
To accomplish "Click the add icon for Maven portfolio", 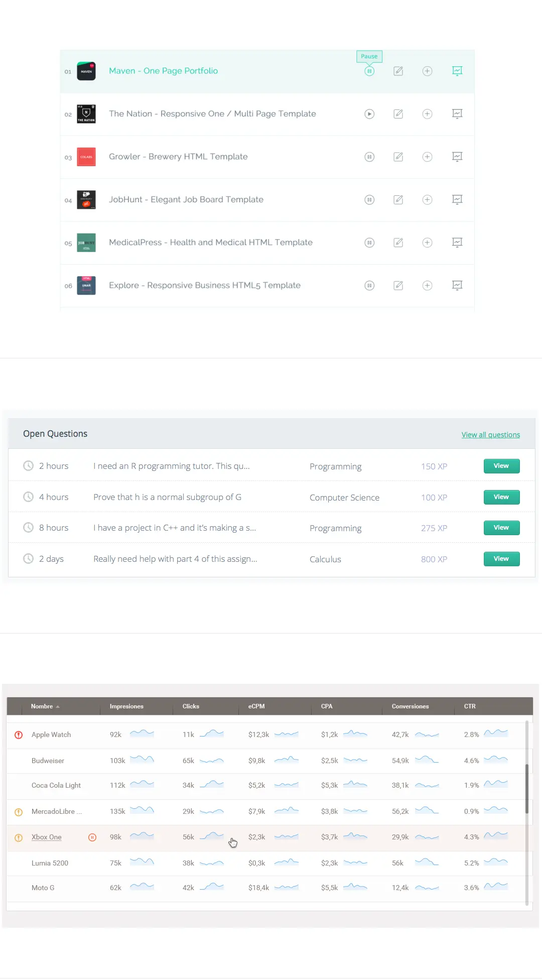I will pyautogui.click(x=427, y=71).
